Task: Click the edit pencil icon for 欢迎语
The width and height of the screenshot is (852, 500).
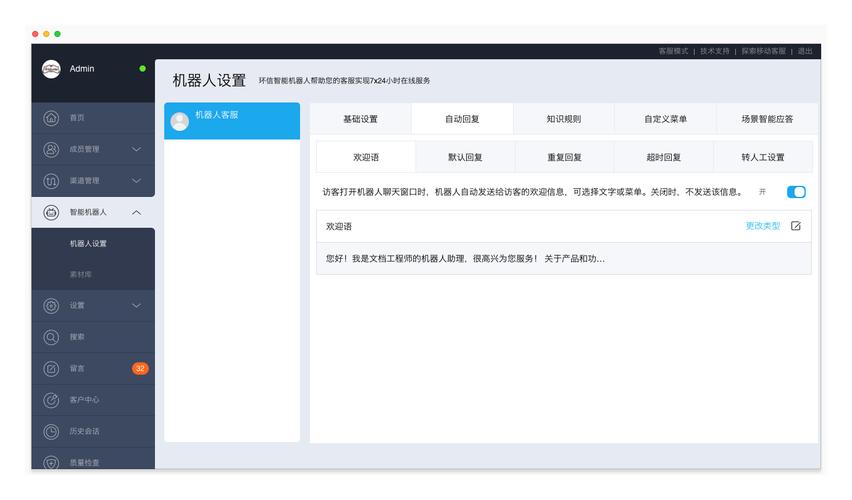Action: 795,226
